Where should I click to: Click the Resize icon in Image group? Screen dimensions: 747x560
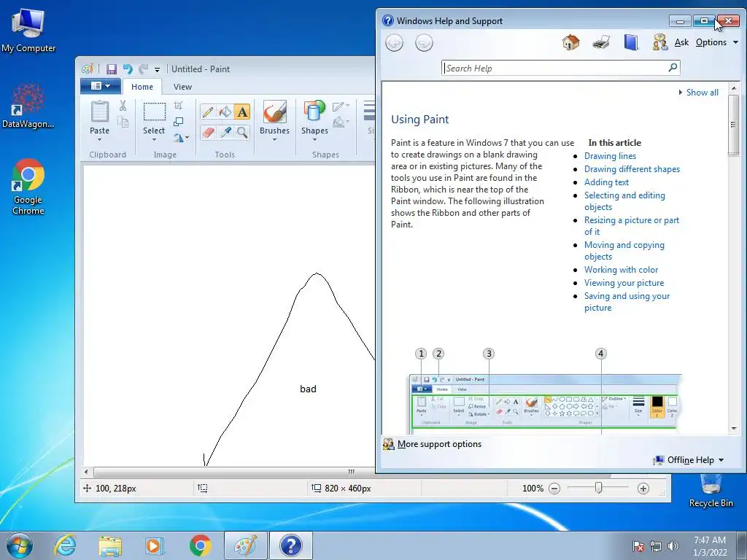click(x=178, y=122)
